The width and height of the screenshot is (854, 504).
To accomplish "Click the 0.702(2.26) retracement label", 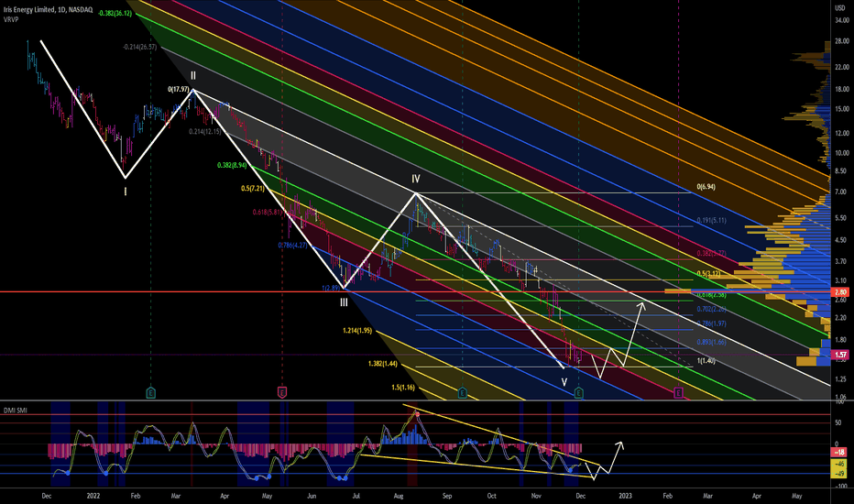I will (711, 310).
